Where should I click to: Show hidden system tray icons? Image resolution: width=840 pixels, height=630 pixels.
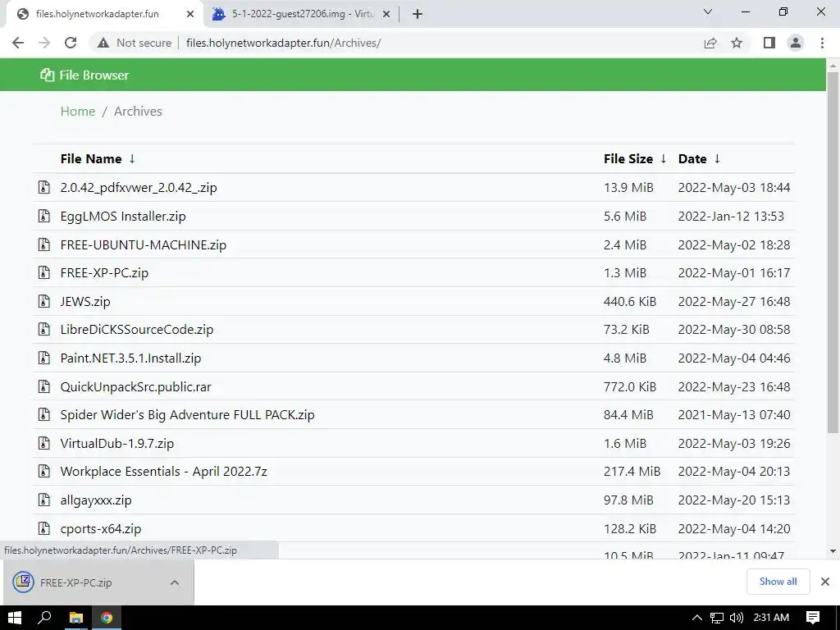[696, 618]
